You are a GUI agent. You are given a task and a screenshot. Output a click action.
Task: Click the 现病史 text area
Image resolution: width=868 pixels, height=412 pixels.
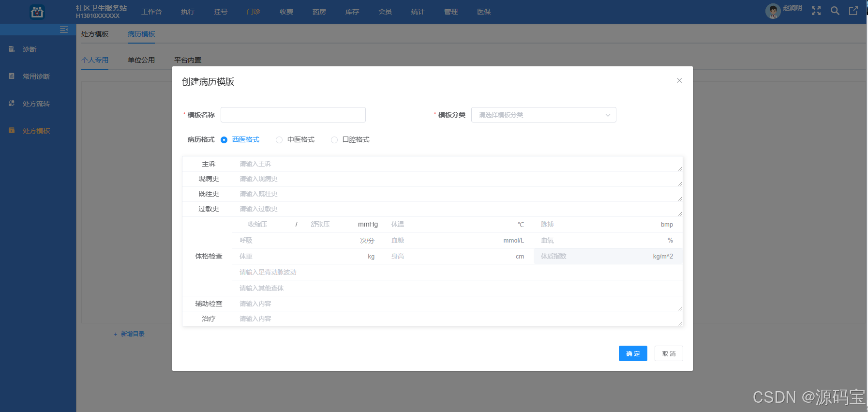pos(457,179)
